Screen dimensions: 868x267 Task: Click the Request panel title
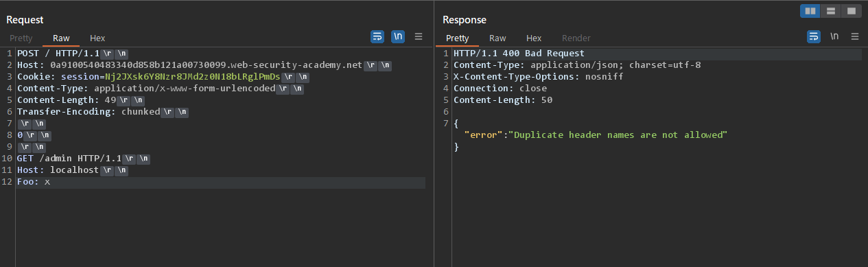(x=25, y=20)
